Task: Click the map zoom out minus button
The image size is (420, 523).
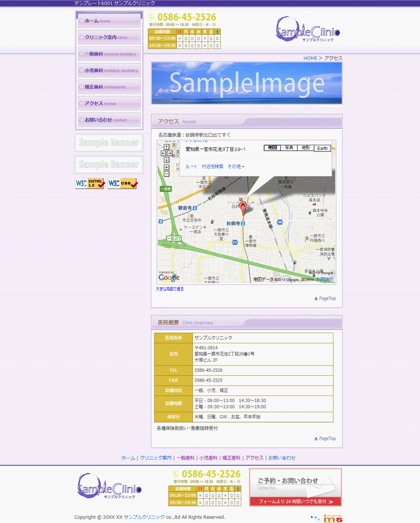Action: click(x=167, y=174)
